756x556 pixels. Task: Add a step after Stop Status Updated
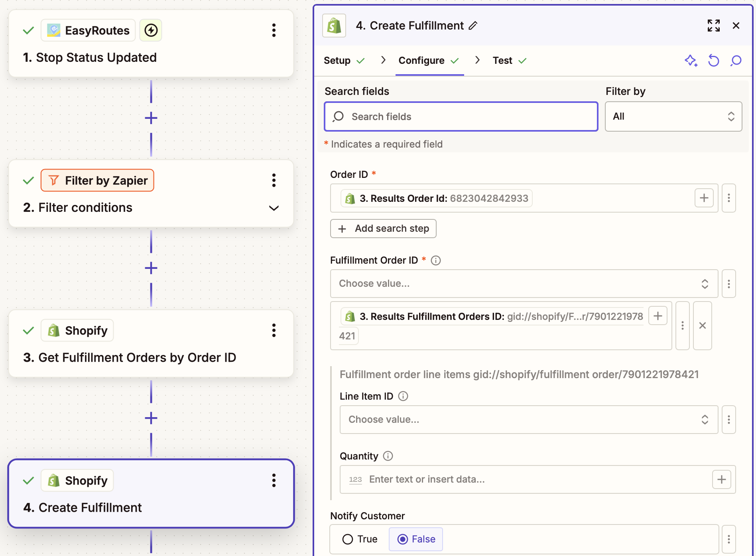point(151,118)
